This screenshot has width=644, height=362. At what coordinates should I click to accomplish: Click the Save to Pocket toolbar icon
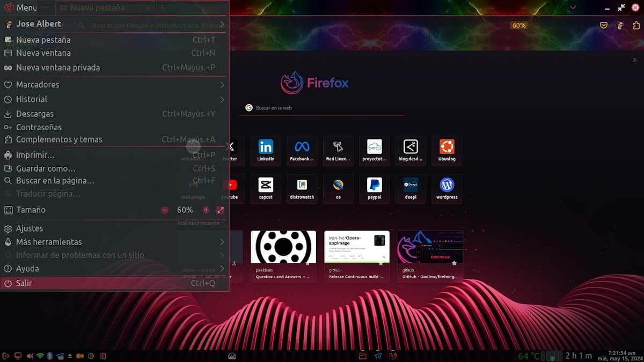604,25
